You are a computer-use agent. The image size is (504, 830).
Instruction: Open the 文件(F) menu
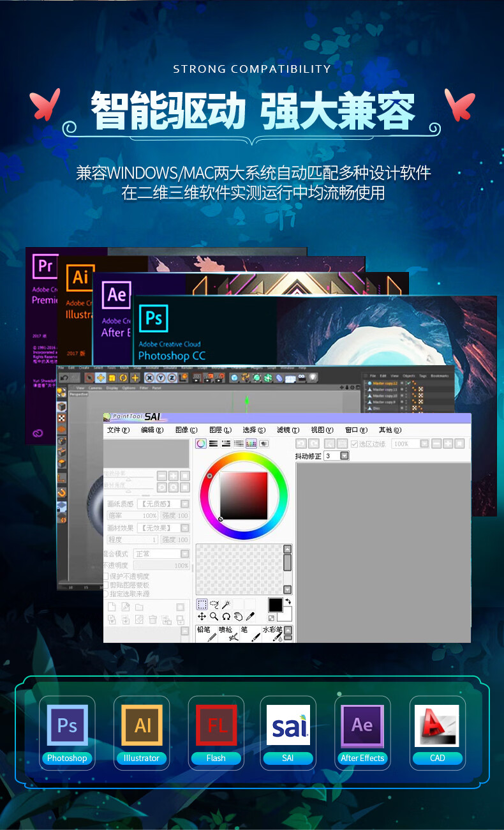pyautogui.click(x=118, y=430)
